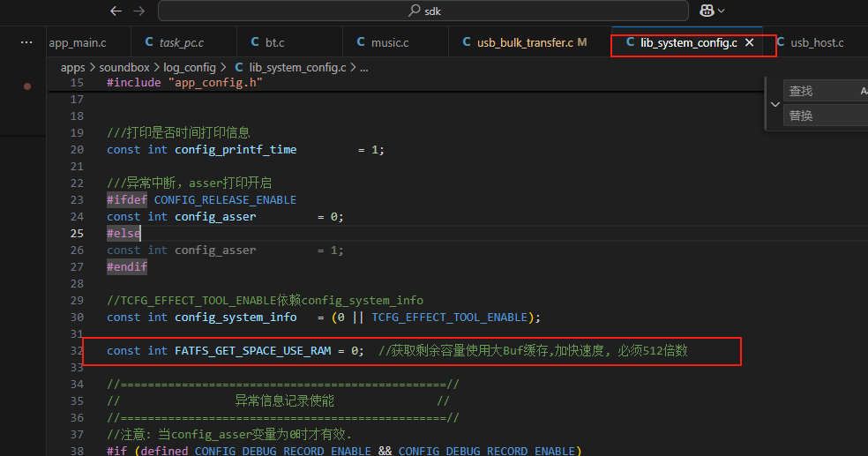Click config_asser on line 24
Image resolution: width=868 pixels, height=456 pixels.
[215, 216]
